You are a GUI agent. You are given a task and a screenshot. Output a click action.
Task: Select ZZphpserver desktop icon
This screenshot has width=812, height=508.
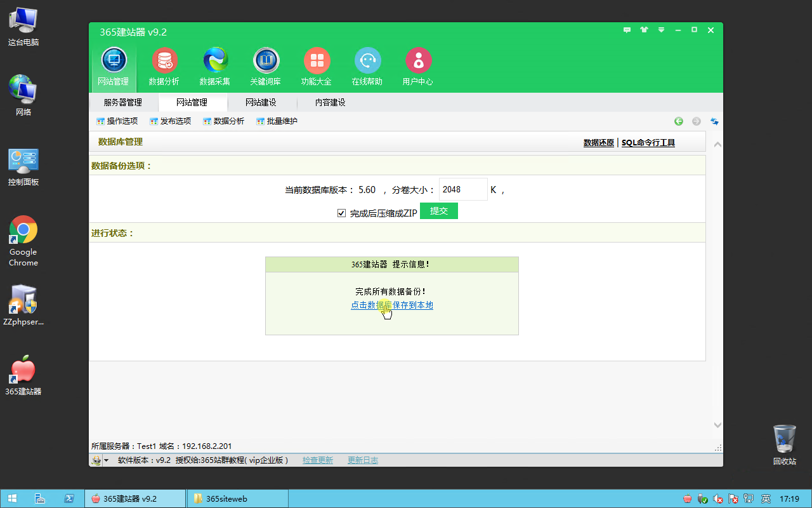click(23, 305)
